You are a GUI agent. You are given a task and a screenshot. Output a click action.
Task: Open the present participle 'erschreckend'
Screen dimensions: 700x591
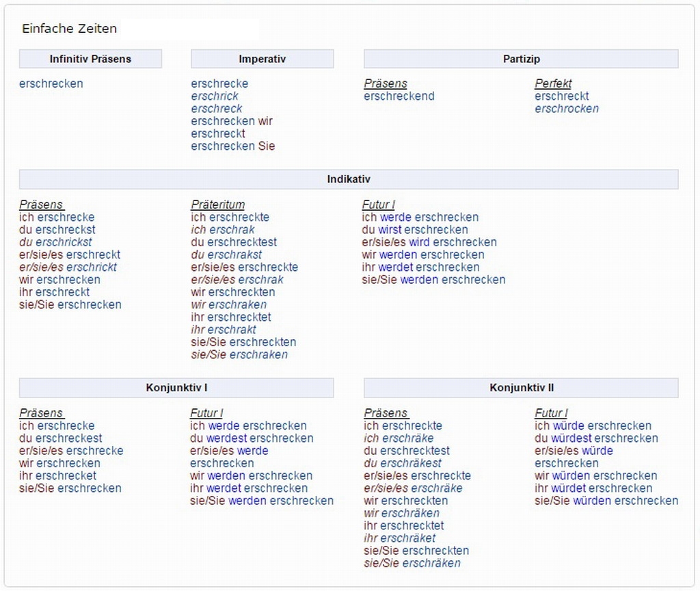(399, 96)
